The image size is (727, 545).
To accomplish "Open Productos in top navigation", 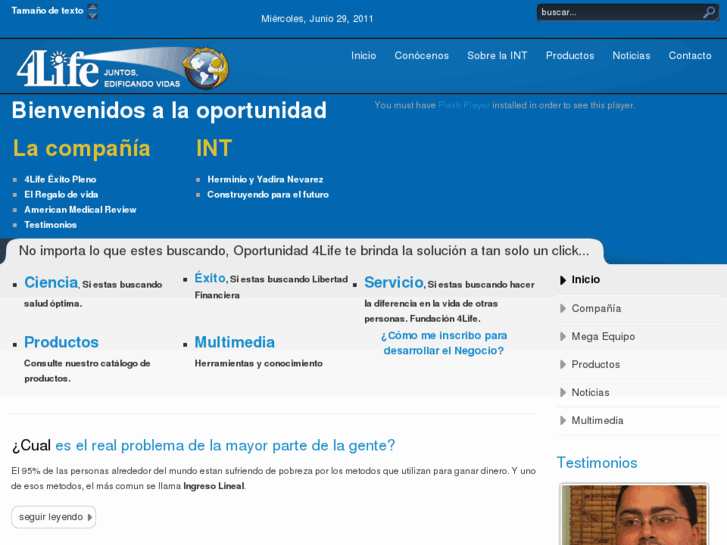I will click(570, 56).
